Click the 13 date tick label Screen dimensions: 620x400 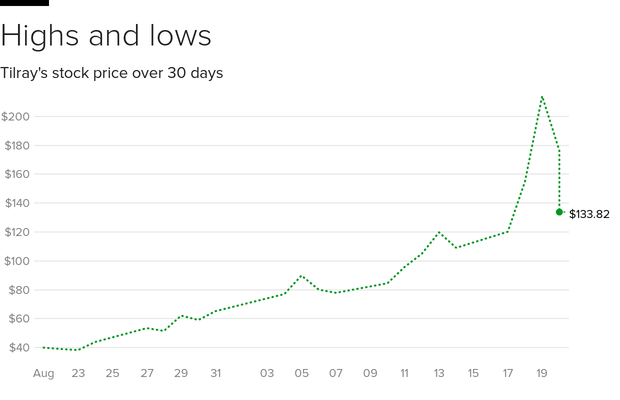click(439, 374)
